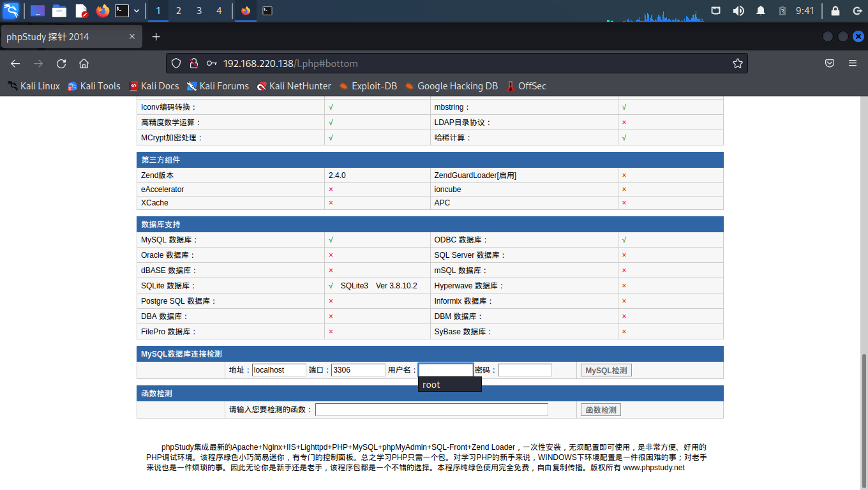View the insecure connection lock icon
Image resolution: width=868 pixels, height=490 pixels.
point(194,63)
